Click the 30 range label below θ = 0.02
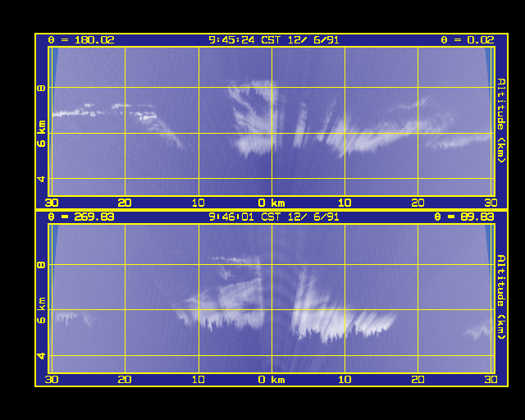 [491, 203]
